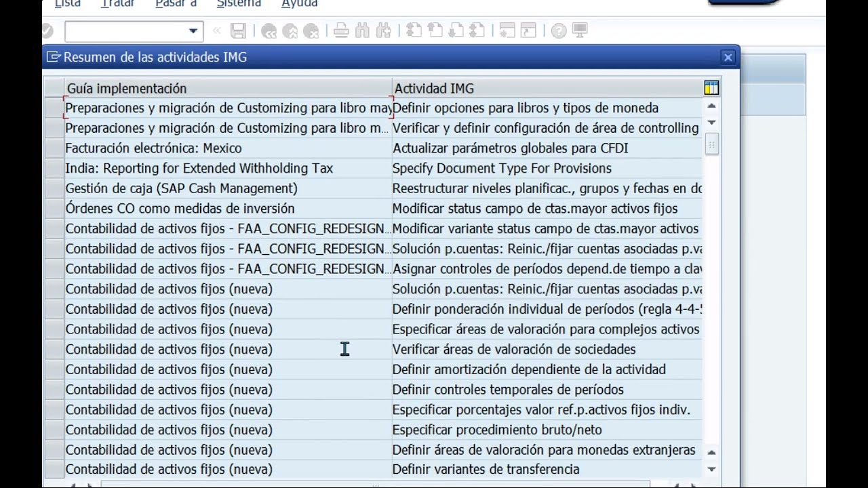Image resolution: width=868 pixels, height=488 pixels.
Task: Select 'Verificar áreas de valoración de sociedades' cell
Action: point(547,349)
